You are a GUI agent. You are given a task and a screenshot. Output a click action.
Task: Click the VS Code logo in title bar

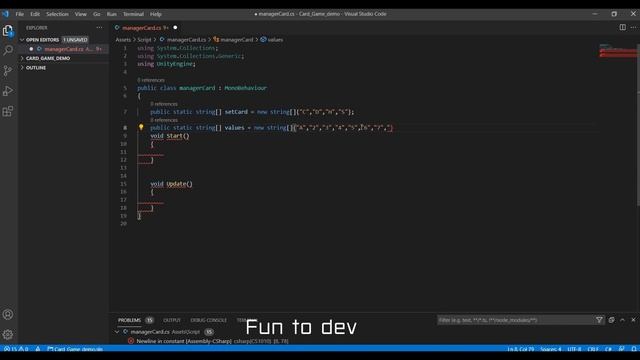pyautogui.click(x=5, y=14)
